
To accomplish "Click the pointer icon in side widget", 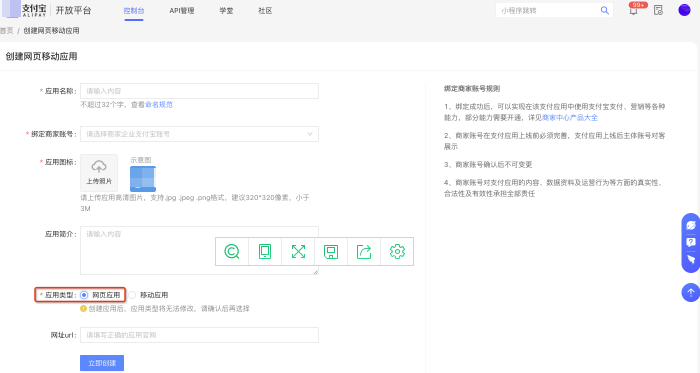I will point(691,259).
